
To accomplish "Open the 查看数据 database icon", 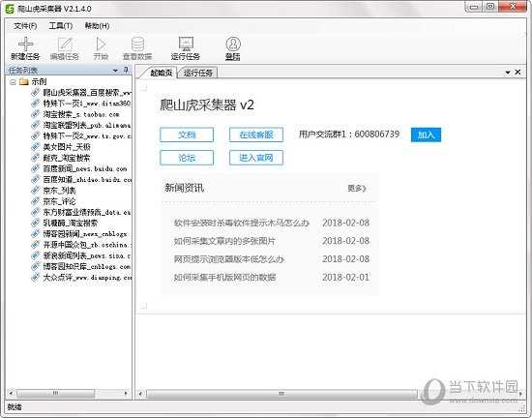I will click(x=137, y=45).
